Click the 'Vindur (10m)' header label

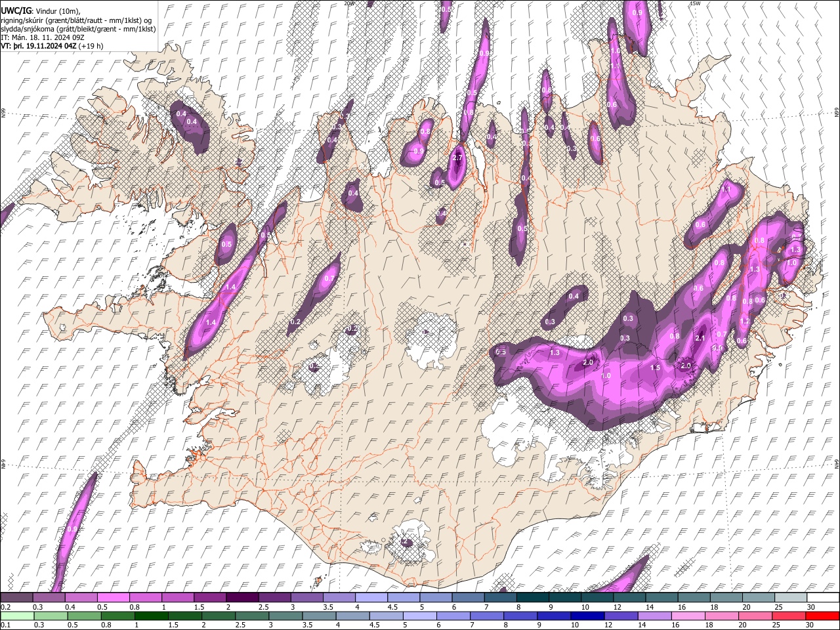click(57, 11)
